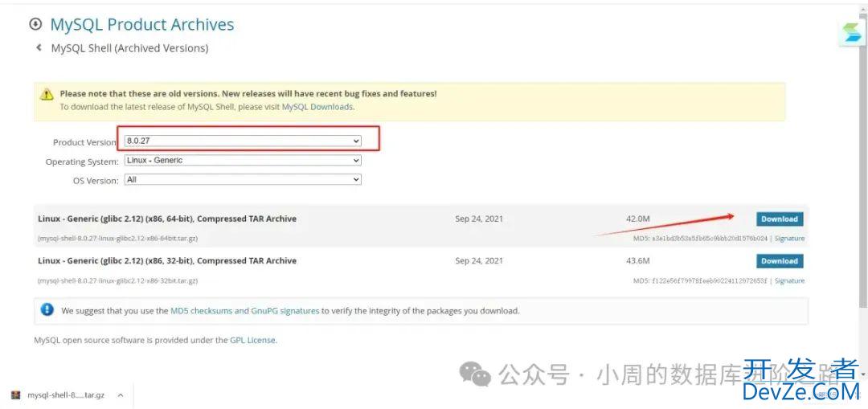The width and height of the screenshot is (868, 409).
Task: Click Sep 24, 2021 date of 64-bit archive
Action: [479, 219]
